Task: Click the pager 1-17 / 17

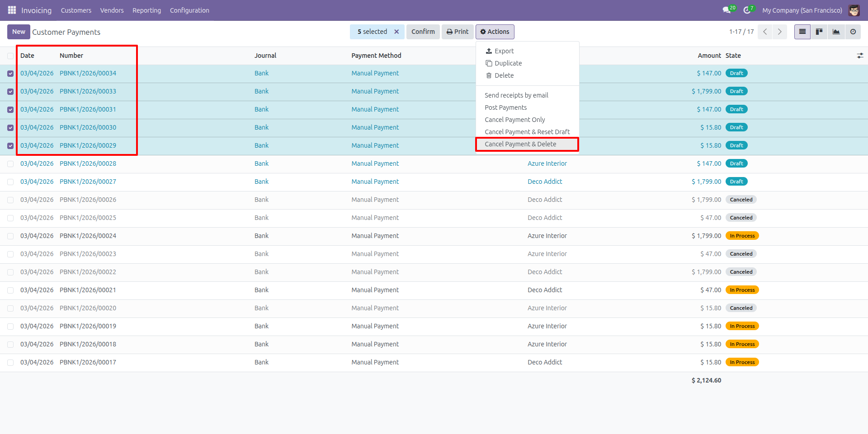Action: pyautogui.click(x=741, y=32)
